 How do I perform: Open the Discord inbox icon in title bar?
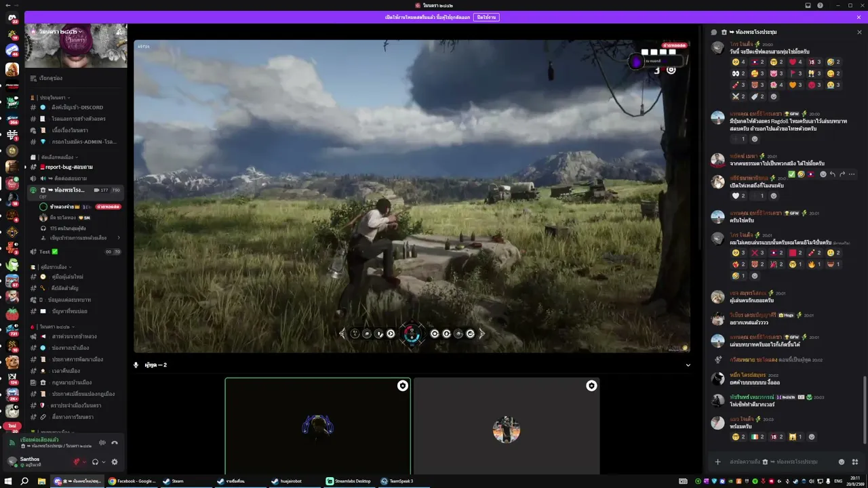(x=808, y=5)
